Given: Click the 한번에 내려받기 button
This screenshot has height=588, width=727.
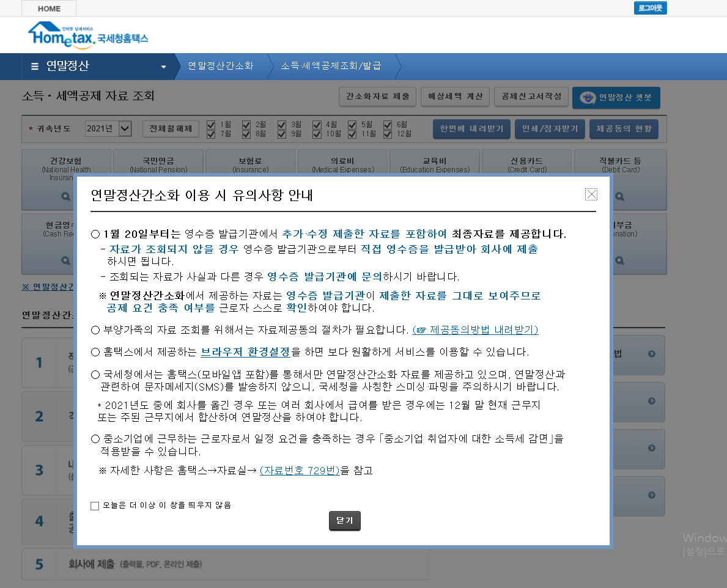Looking at the screenshot, I should point(471,129).
